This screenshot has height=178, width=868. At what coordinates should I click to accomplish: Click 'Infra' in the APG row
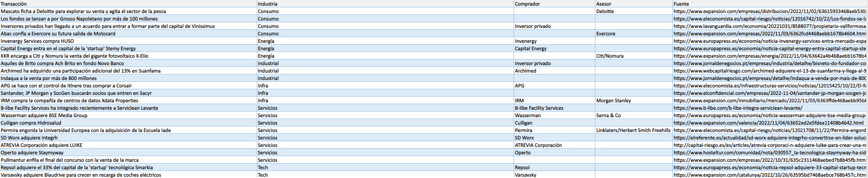(x=385, y=86)
